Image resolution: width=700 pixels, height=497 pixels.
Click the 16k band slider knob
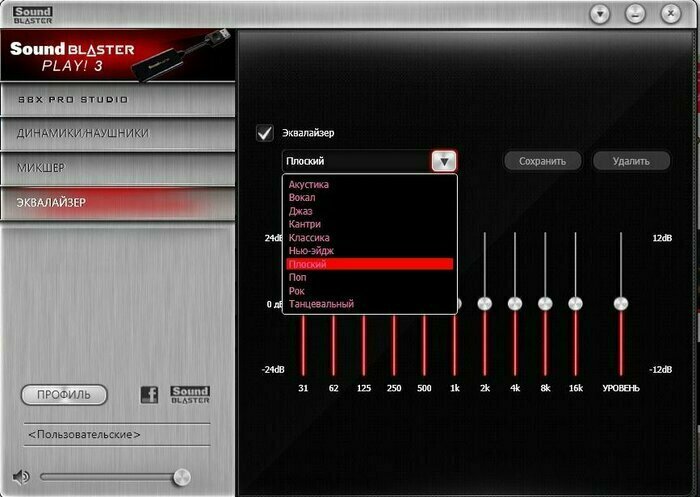click(575, 304)
